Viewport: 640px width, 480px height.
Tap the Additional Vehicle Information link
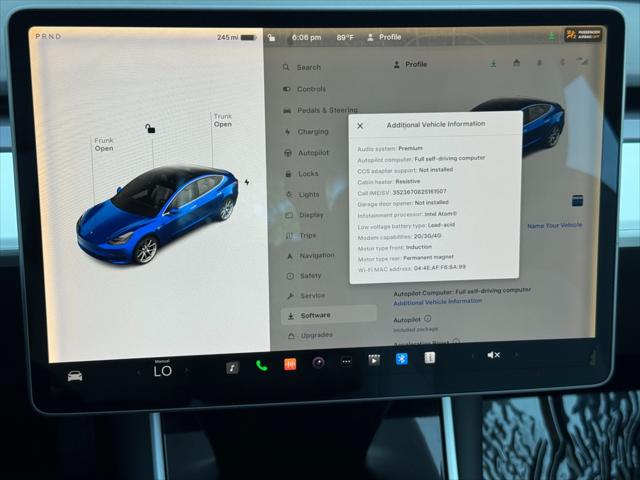[438, 302]
